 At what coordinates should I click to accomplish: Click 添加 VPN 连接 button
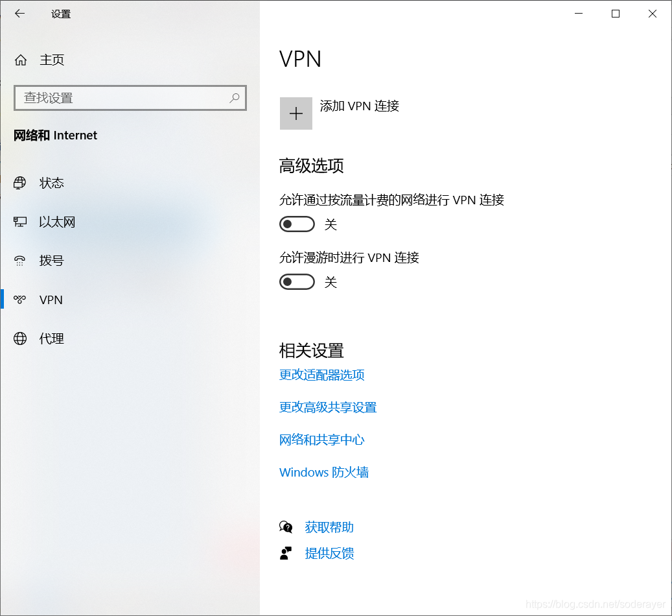tap(296, 113)
